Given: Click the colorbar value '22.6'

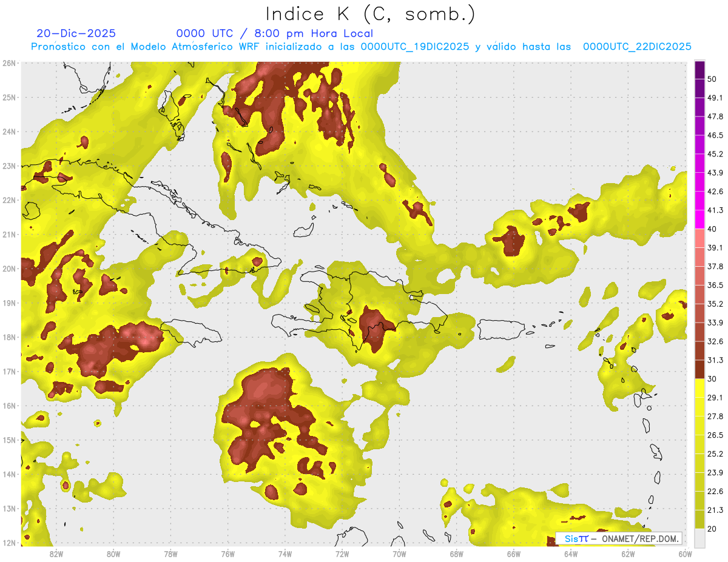Looking at the screenshot, I should coord(715,492).
